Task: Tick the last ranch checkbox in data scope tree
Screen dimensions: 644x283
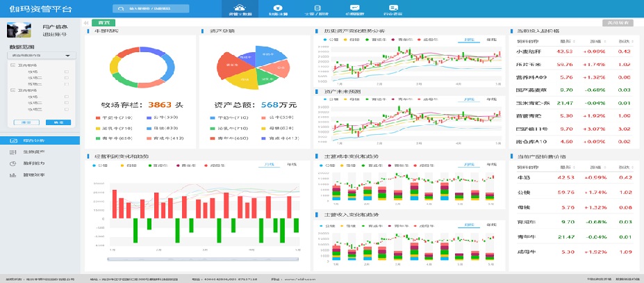Action: (66, 109)
